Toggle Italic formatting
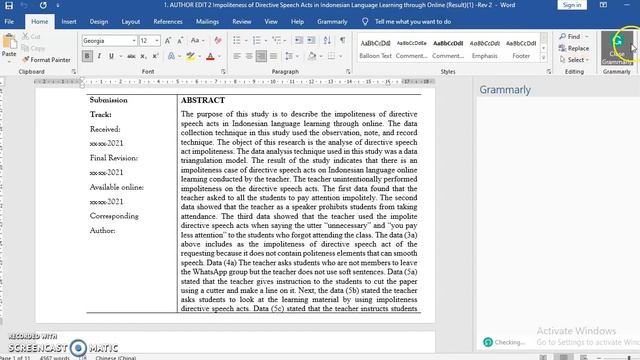 [x=99, y=56]
